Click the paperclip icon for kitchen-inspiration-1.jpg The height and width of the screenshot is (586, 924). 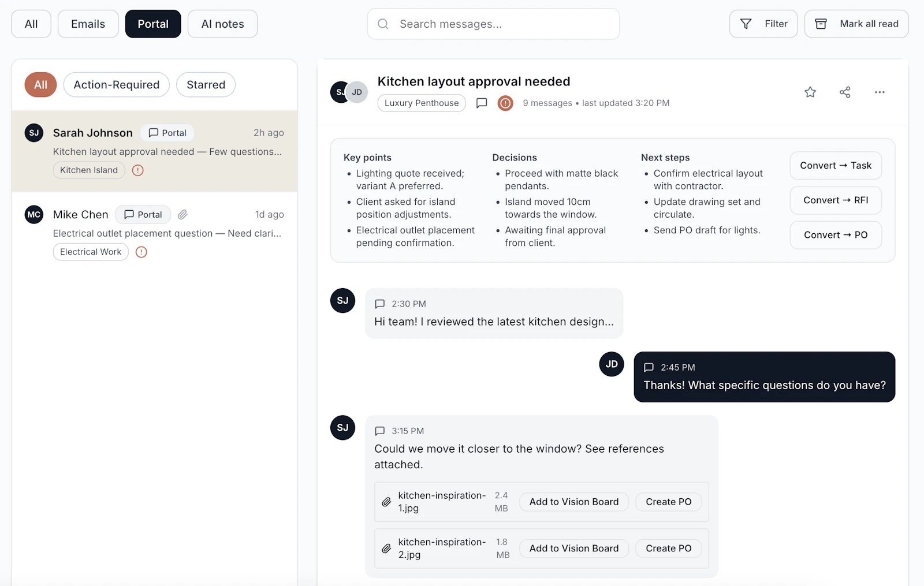point(386,502)
